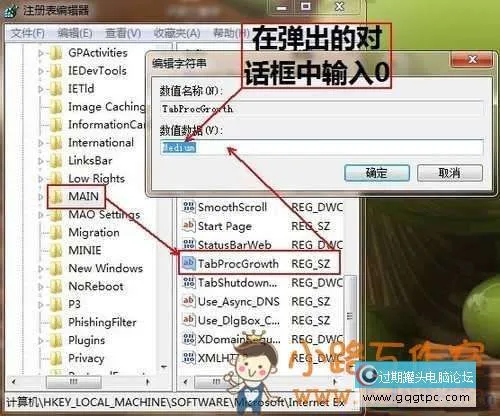Image resolution: width=500 pixels, height=416 pixels.
Task: Select the Start Page value name
Action: point(225,226)
